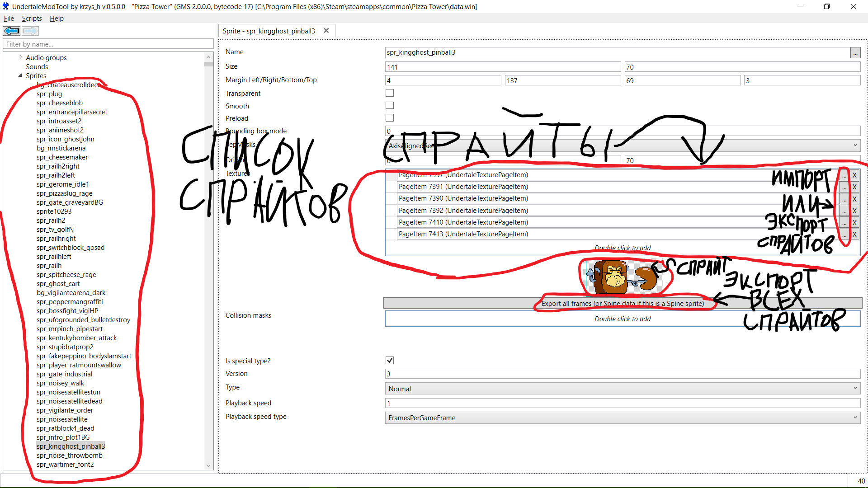
Task: Open the Type dropdown showing Normal
Action: pyautogui.click(x=623, y=389)
